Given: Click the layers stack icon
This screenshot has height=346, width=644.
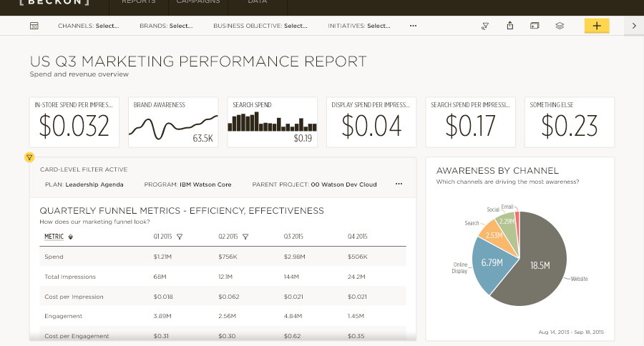Looking at the screenshot, I should point(560,26).
